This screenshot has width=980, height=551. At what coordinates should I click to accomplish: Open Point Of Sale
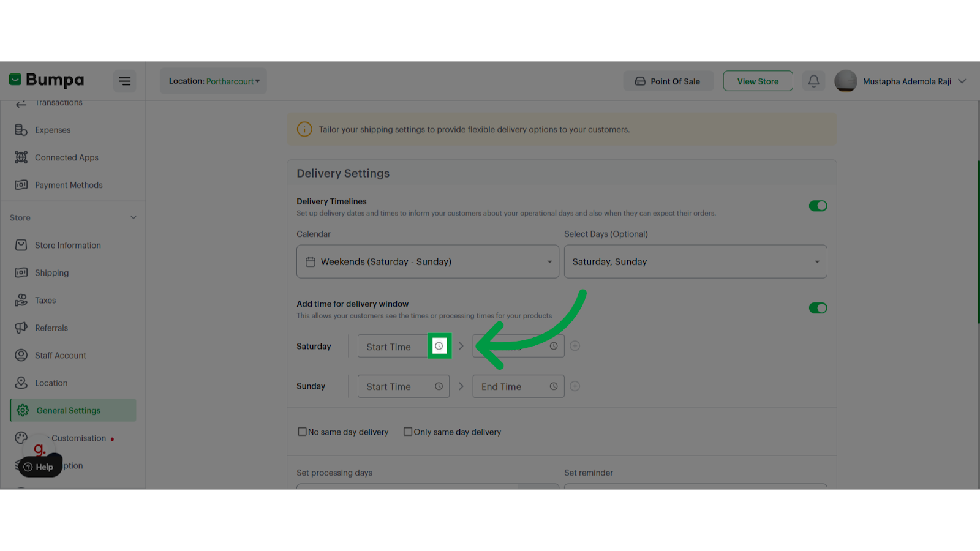668,81
